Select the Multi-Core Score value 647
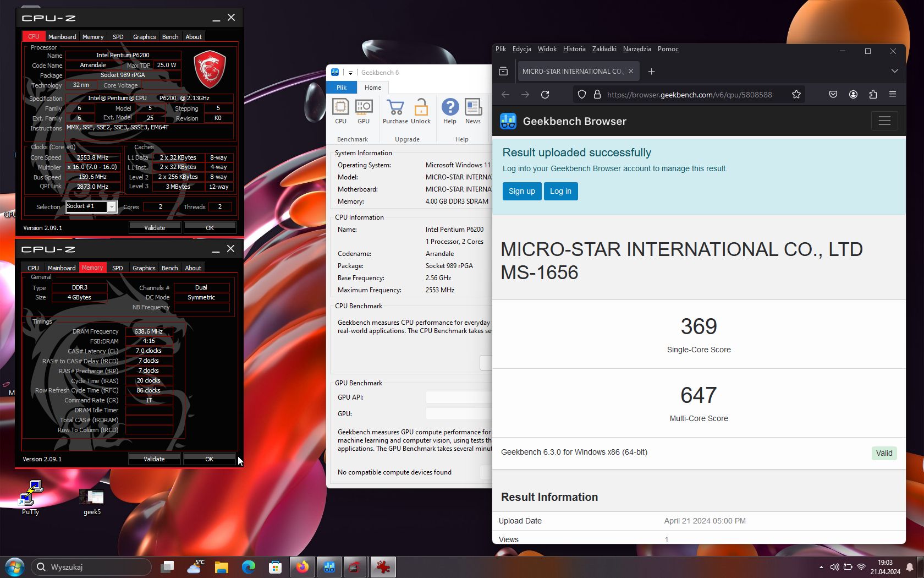This screenshot has height=578, width=924. click(698, 395)
